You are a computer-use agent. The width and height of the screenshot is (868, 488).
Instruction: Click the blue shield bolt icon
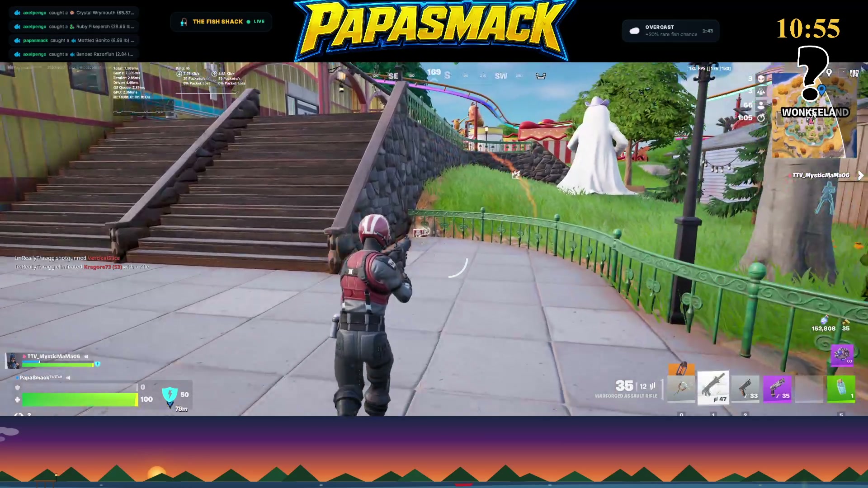(170, 395)
